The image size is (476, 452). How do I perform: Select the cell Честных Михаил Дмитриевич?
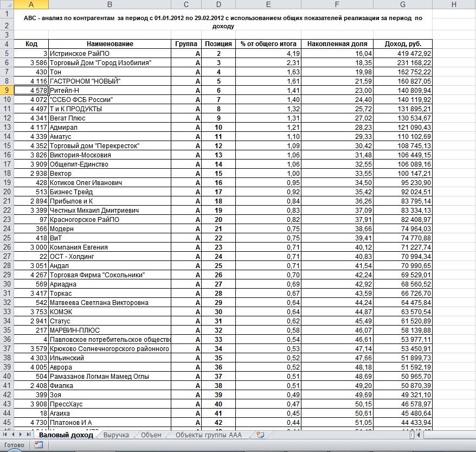[x=110, y=210]
